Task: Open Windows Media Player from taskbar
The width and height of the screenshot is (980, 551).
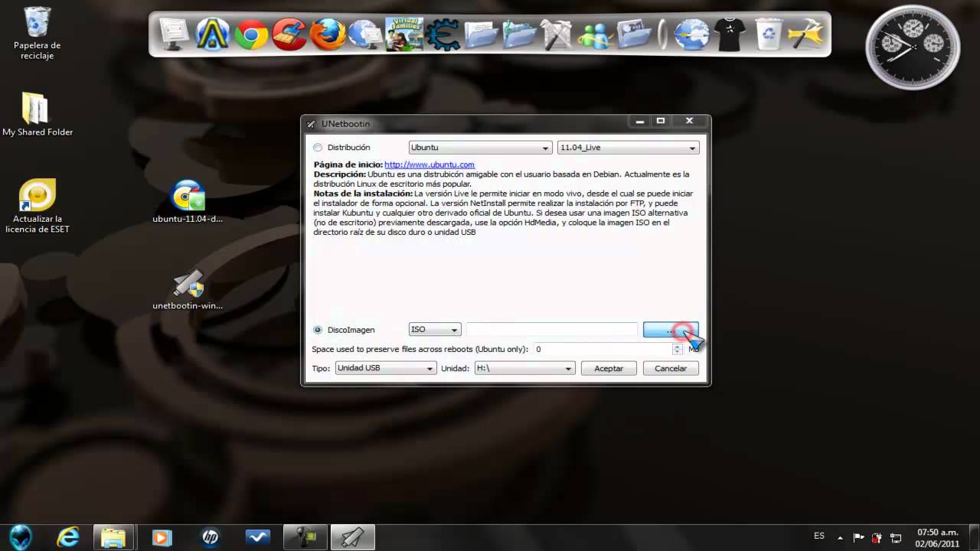Action: tap(162, 537)
